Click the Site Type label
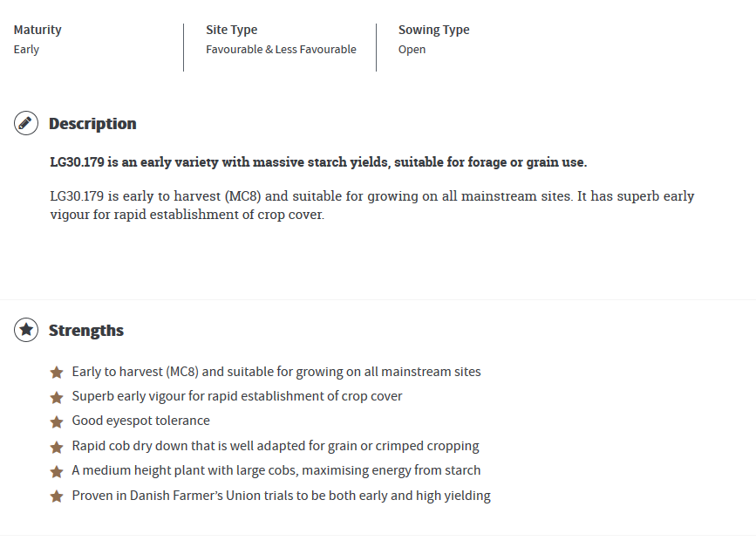The image size is (756, 541). (x=231, y=30)
